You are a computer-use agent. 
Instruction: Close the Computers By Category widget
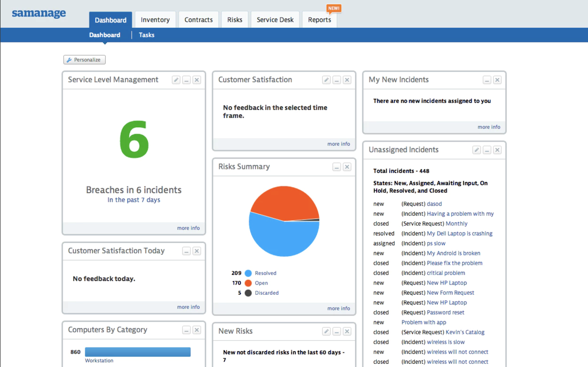pyautogui.click(x=197, y=330)
